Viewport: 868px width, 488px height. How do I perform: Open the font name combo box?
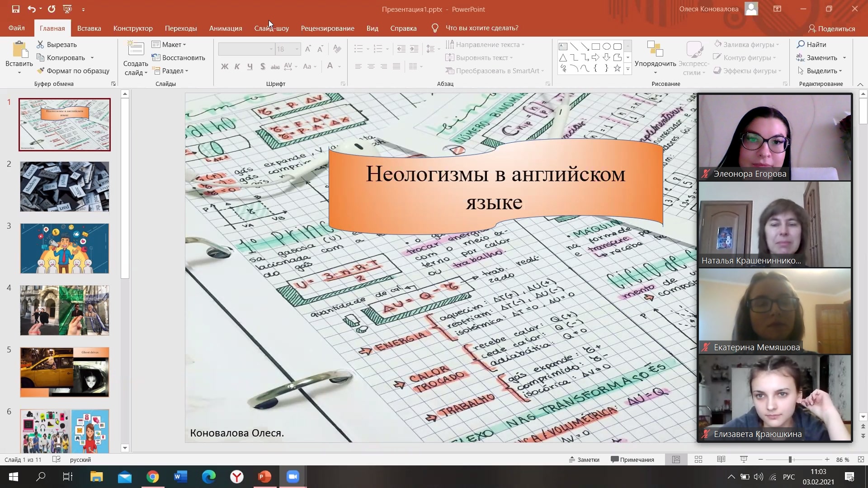coord(246,49)
